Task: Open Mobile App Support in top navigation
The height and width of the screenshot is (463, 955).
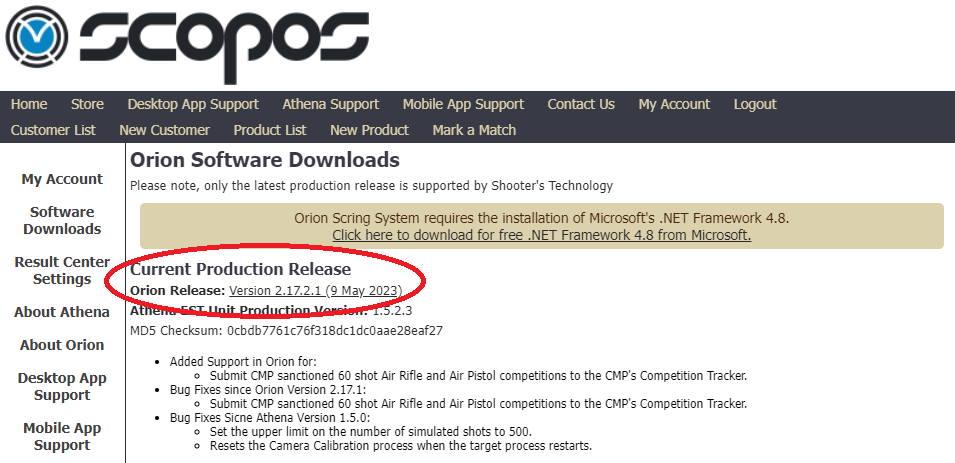Action: tap(463, 104)
